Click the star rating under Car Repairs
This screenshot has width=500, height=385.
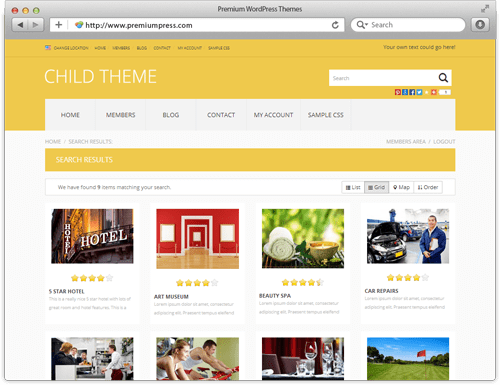coord(408,277)
